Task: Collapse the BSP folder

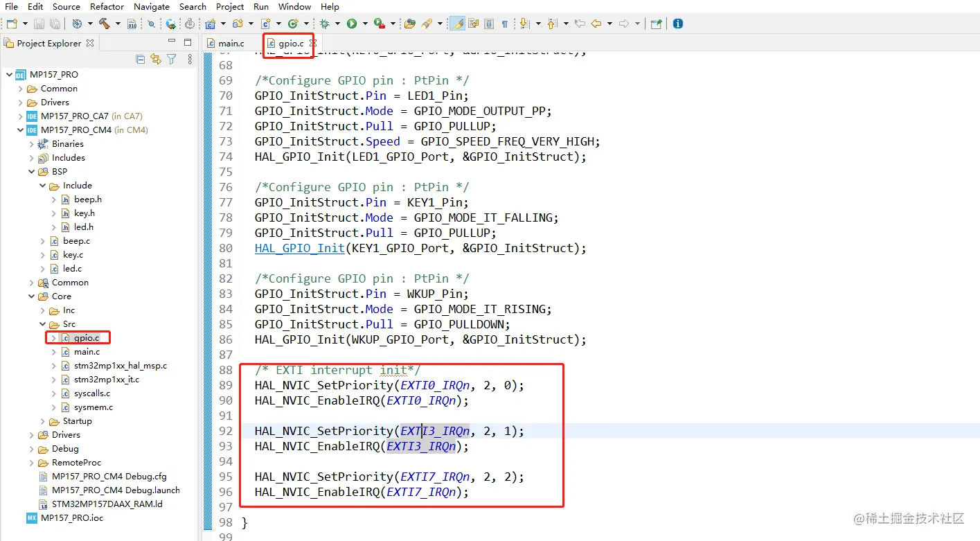Action: (x=31, y=172)
